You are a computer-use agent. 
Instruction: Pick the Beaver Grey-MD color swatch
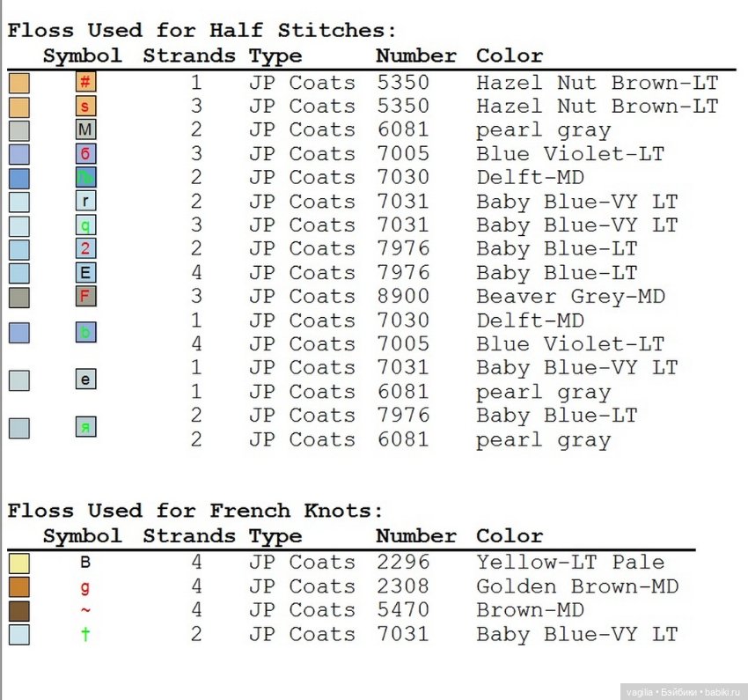click(x=18, y=298)
